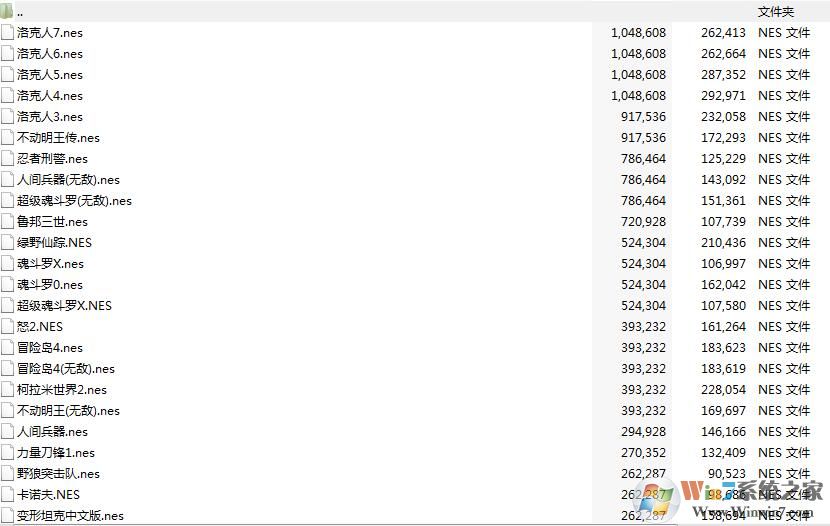
Task: Select the file name 冒险岛4.nes
Action: 50,348
